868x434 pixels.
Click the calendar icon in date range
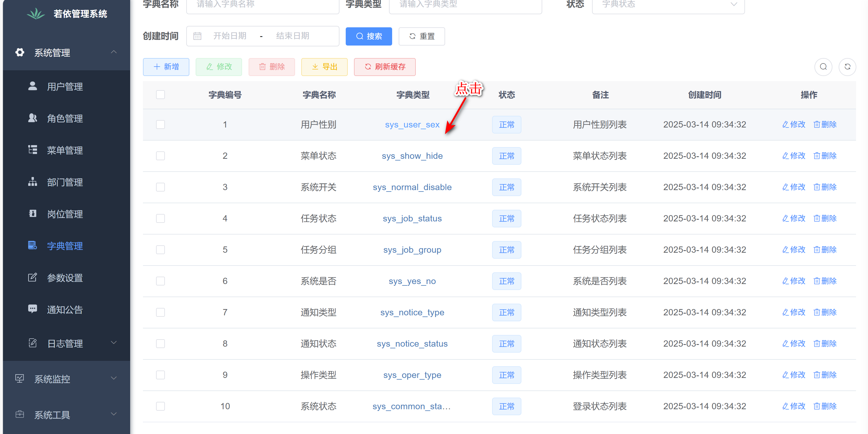pos(197,36)
